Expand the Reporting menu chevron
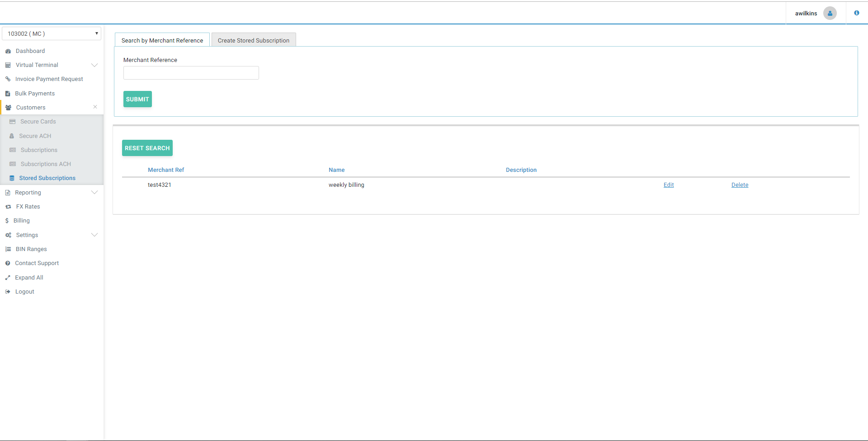The width and height of the screenshot is (868, 441). pyautogui.click(x=94, y=193)
